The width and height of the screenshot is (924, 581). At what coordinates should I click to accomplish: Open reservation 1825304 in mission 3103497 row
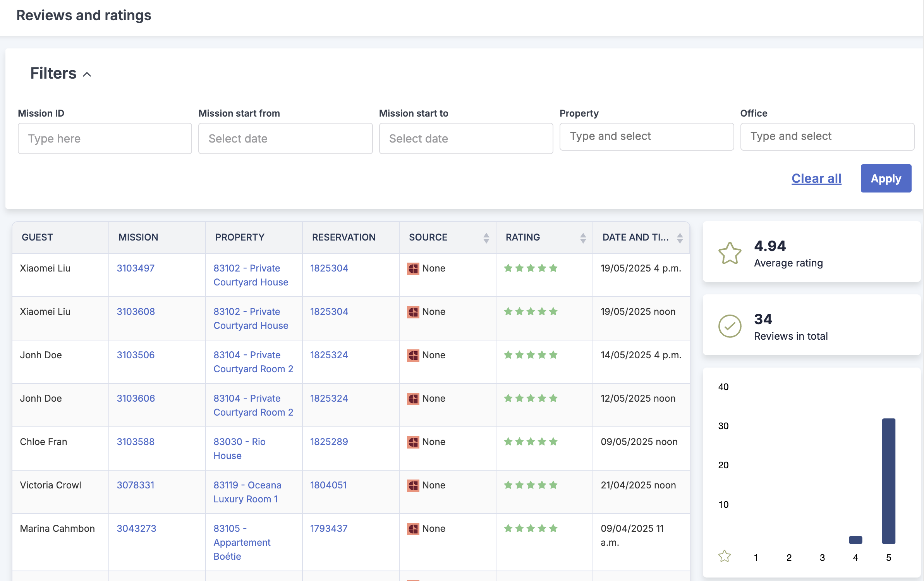coord(329,268)
